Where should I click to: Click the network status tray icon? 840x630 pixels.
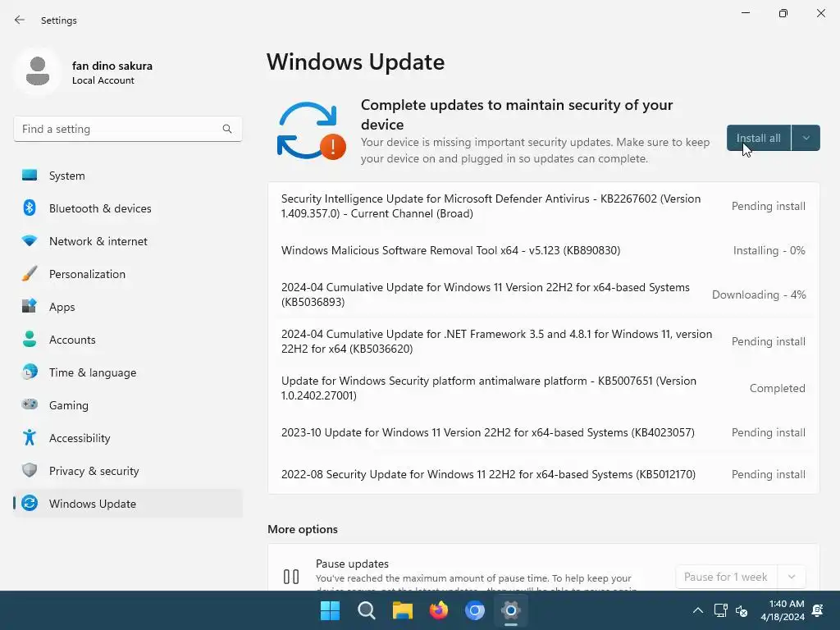720,610
